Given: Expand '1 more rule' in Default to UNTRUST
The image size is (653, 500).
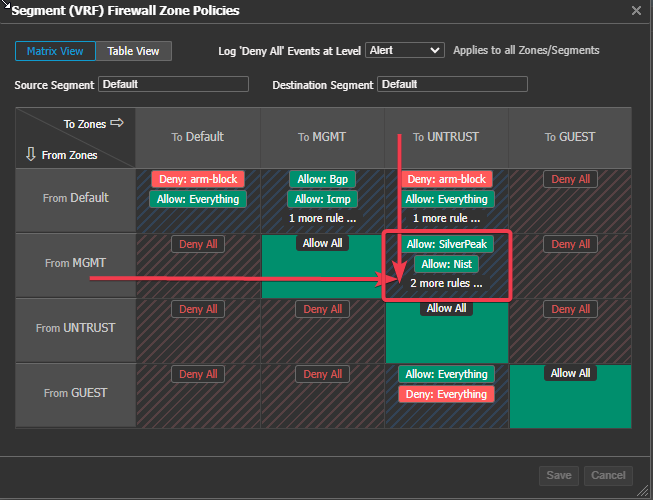Looking at the screenshot, I should click(x=446, y=218).
